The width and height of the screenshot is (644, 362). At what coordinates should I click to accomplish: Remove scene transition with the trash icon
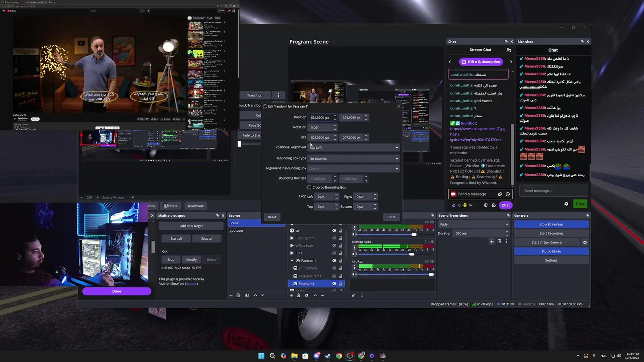tap(499, 241)
